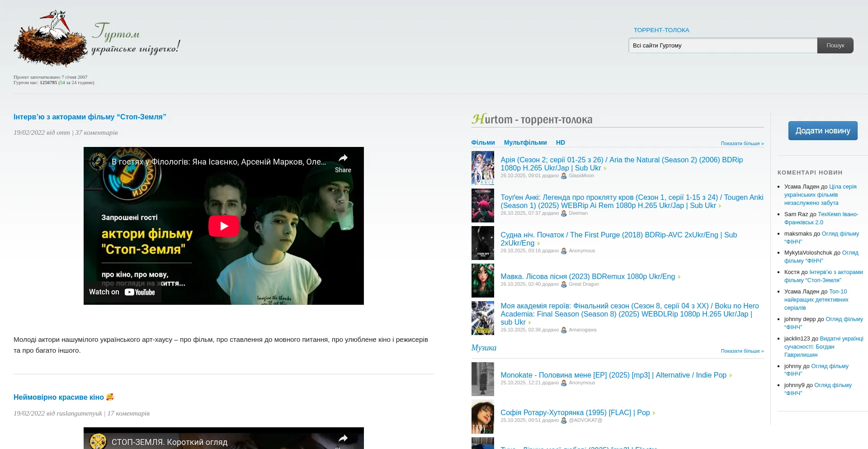This screenshot has height=449, width=868.
Task: Select the Фільми tab
Action: click(x=483, y=142)
